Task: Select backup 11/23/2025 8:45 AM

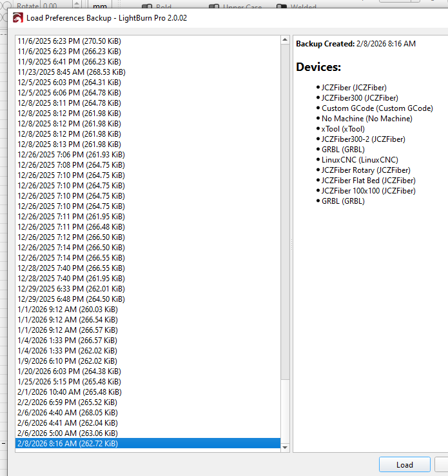Action: pyautogui.click(x=148, y=72)
